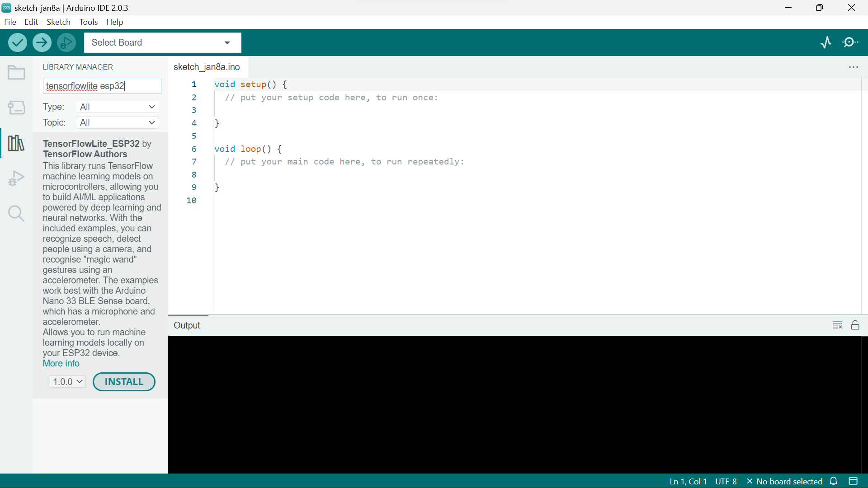Open the File menu
This screenshot has height=488, width=868.
tap(9, 22)
